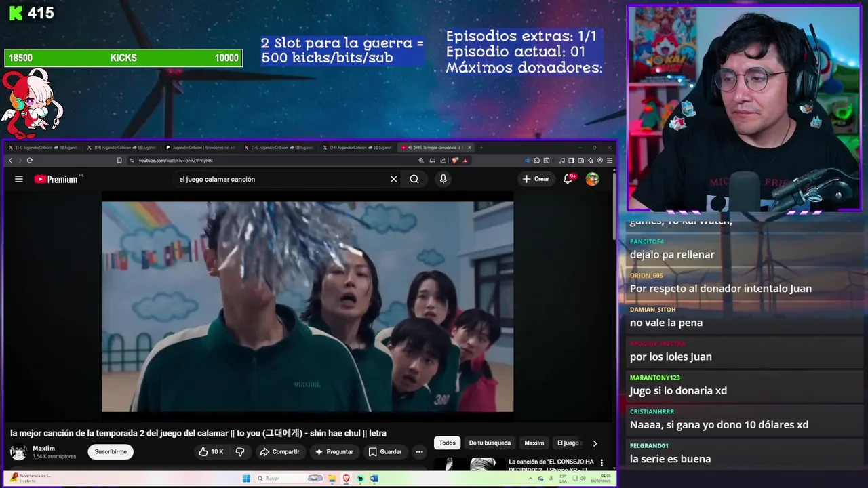Clear the YouTube search box text
Image resolution: width=868 pixels, height=488 pixels.
(x=393, y=179)
